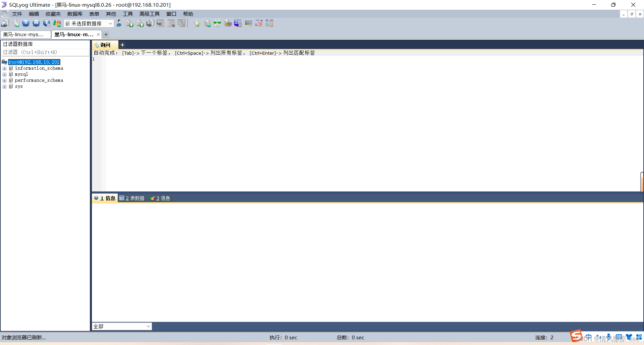The width and height of the screenshot is (644, 345).
Task: Click the query editor vertical scrollbar handle
Action: [642, 182]
